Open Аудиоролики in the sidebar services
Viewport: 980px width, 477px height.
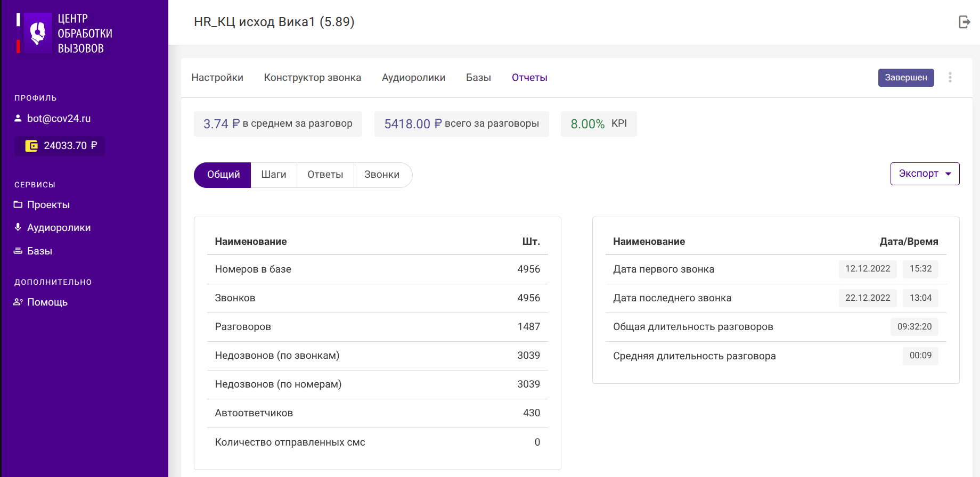59,228
